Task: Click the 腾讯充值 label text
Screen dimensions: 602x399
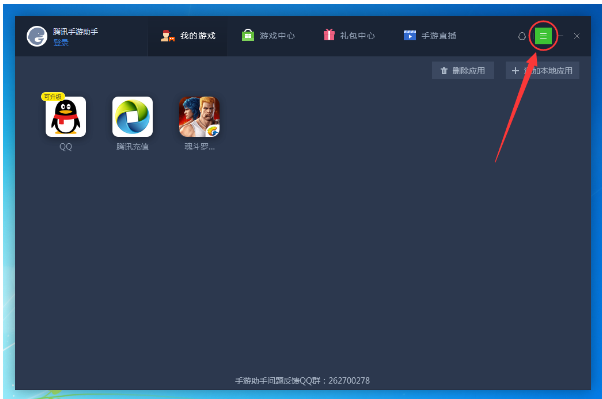Action: tap(132, 147)
